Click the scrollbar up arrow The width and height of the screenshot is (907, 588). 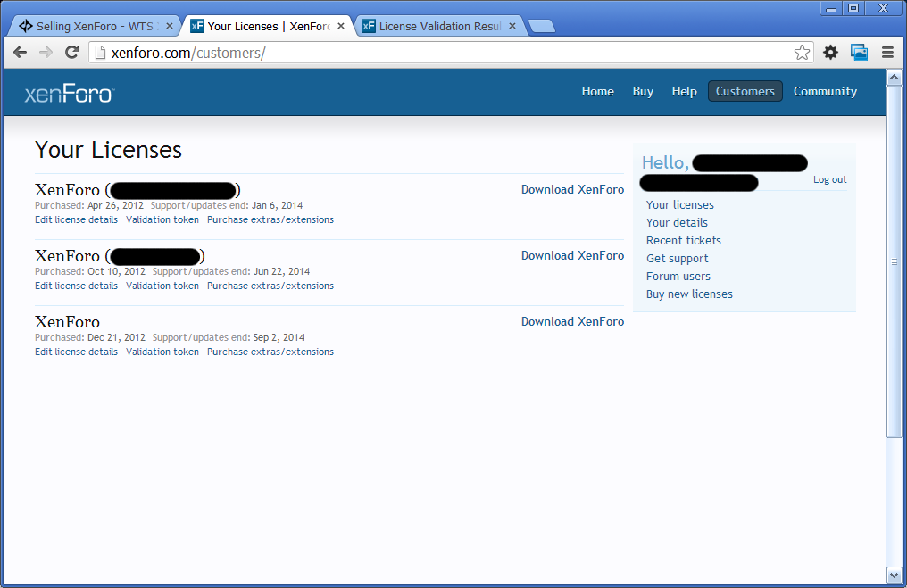click(894, 77)
